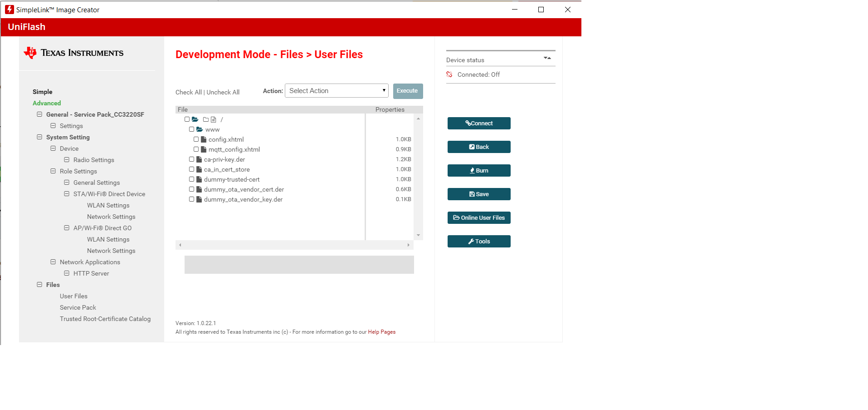Viewport: 868px width, 410px height.
Task: Click the file icon beside ca_in_cert_store
Action: [199, 169]
